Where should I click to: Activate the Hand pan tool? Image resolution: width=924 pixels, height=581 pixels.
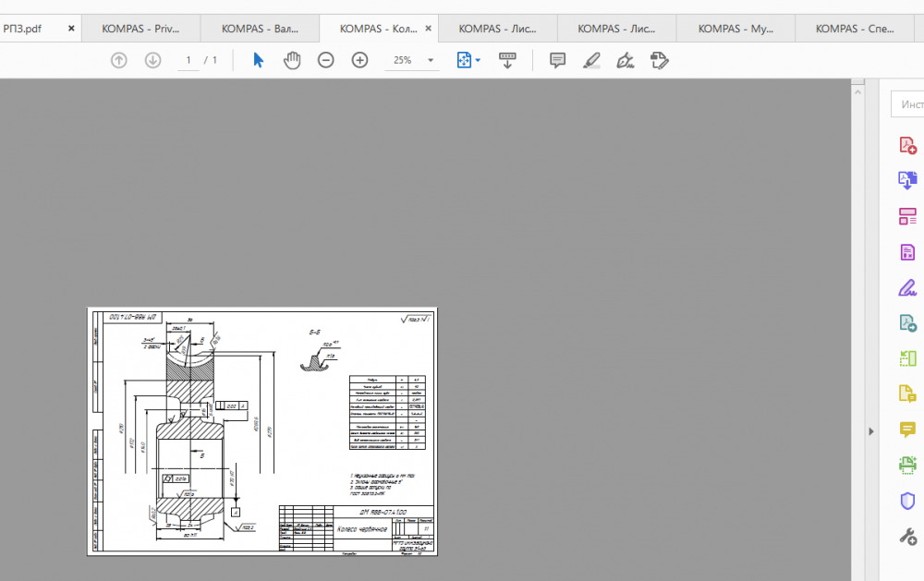[292, 60]
